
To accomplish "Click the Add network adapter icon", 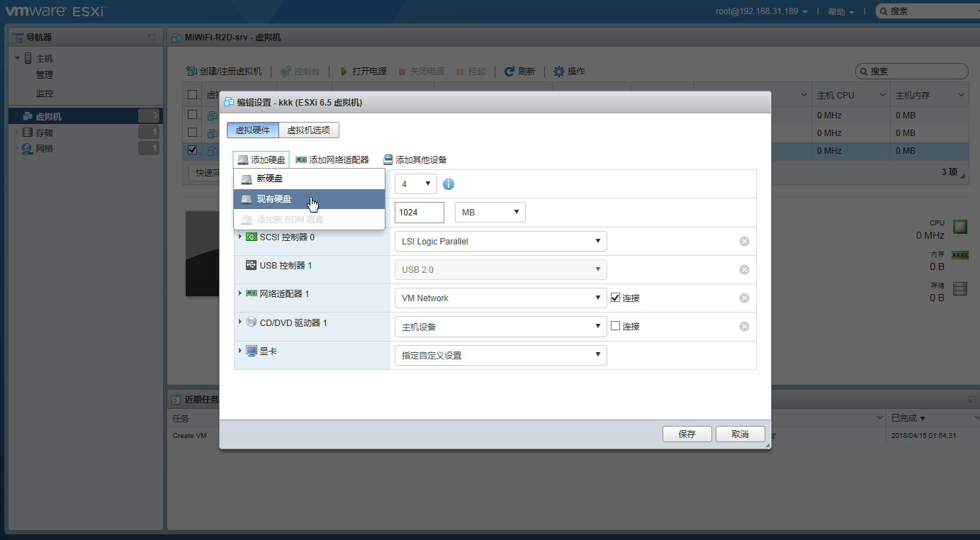I will point(301,160).
